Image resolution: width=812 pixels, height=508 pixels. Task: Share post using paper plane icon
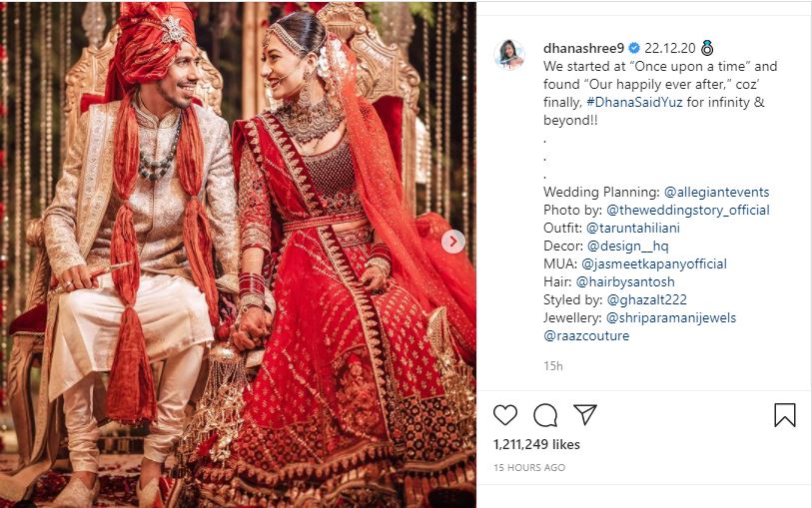[585, 415]
